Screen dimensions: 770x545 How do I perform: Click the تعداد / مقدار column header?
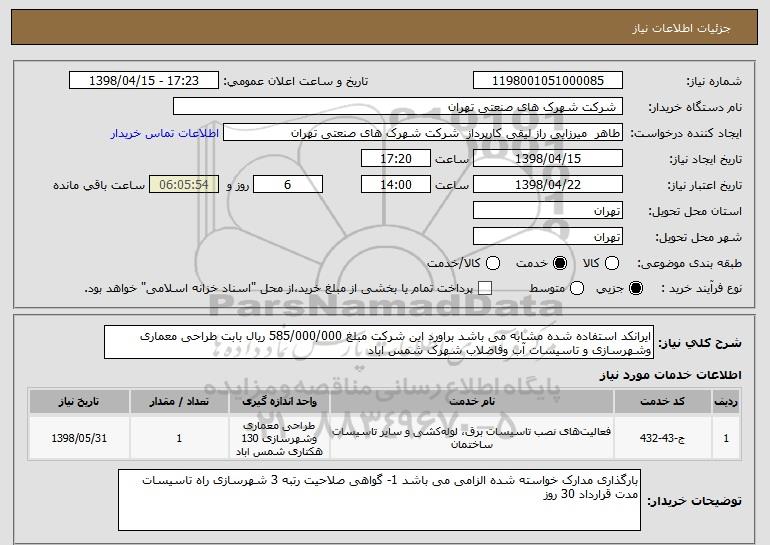point(179,402)
